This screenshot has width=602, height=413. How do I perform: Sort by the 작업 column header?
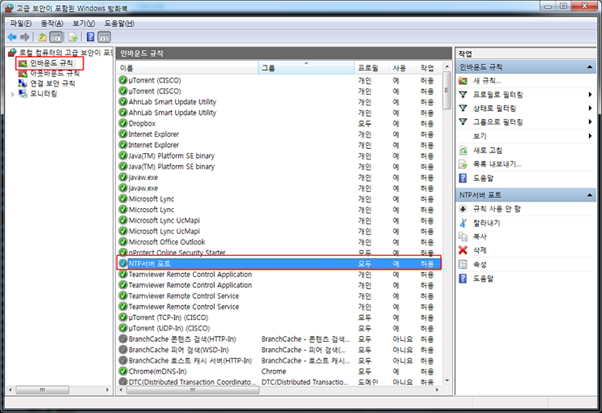[x=429, y=68]
